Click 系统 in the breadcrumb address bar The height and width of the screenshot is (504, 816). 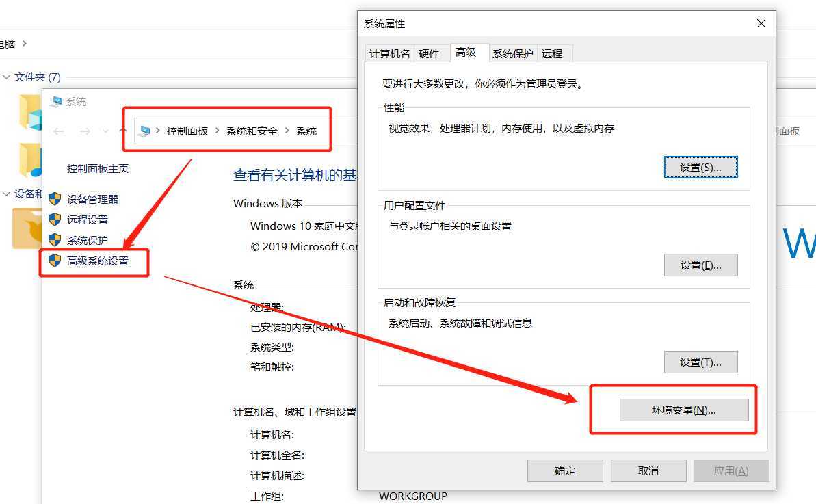[308, 129]
